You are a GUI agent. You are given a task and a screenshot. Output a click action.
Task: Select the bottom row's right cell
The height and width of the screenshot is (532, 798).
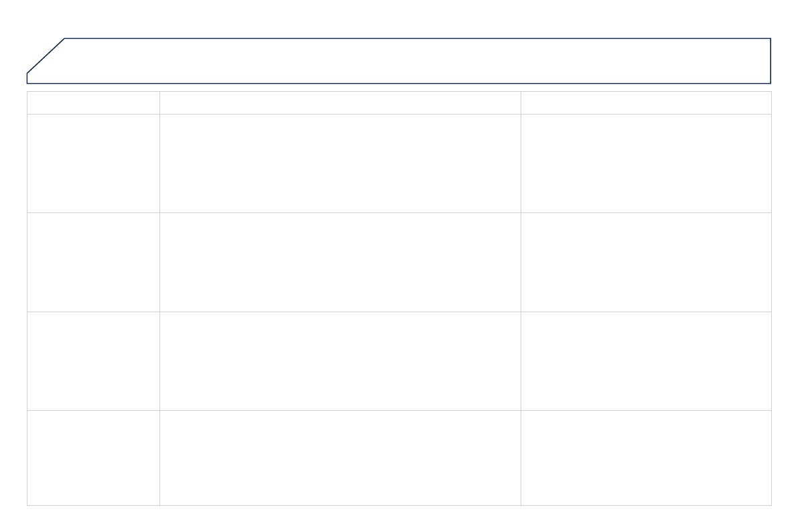pyautogui.click(x=646, y=458)
